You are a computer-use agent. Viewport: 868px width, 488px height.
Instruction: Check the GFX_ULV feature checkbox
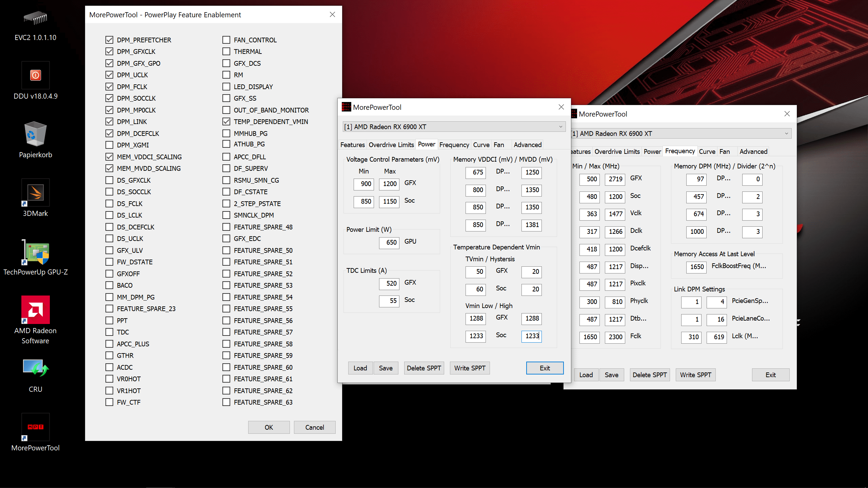click(109, 250)
